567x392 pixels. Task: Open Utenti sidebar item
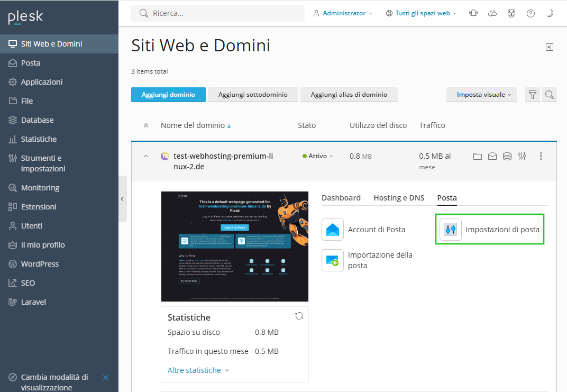point(59,226)
